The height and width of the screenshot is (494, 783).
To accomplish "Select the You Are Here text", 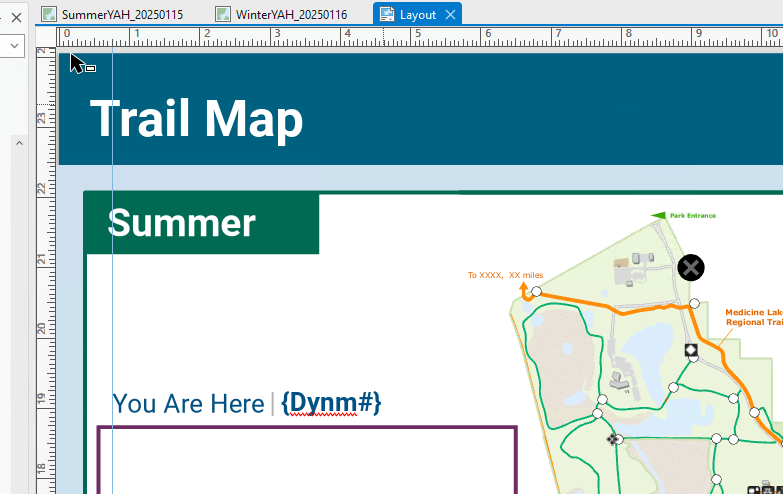I will (188, 404).
